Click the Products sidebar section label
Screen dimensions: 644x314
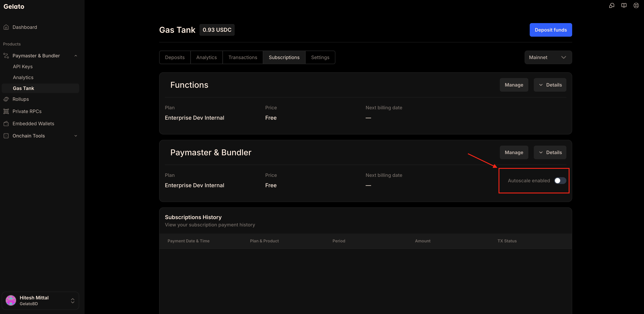pyautogui.click(x=12, y=44)
